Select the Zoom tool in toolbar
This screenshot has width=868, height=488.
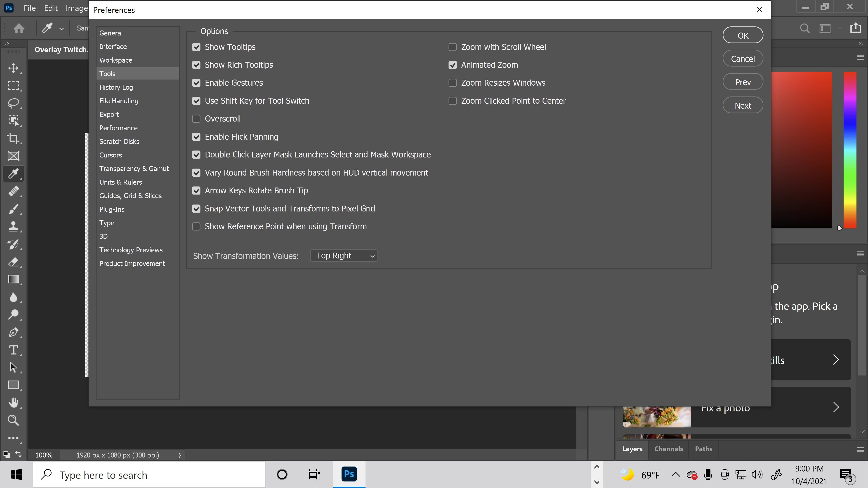pos(14,420)
